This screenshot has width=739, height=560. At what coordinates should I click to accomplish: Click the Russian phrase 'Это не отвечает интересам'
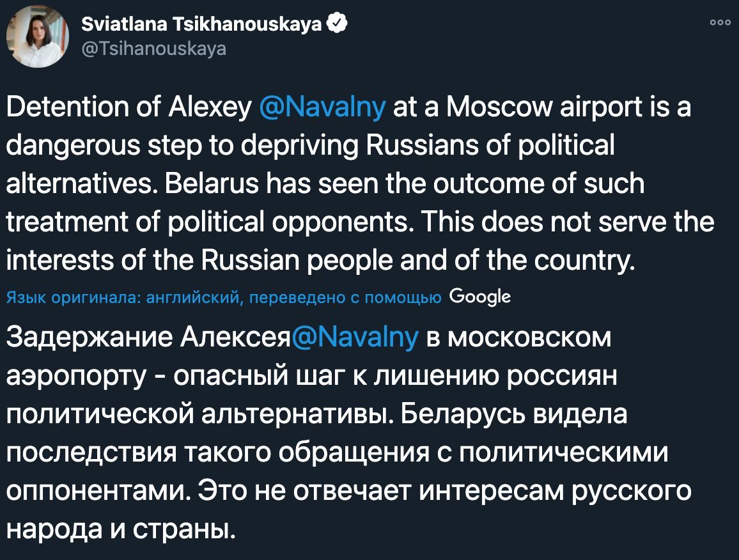click(381, 491)
